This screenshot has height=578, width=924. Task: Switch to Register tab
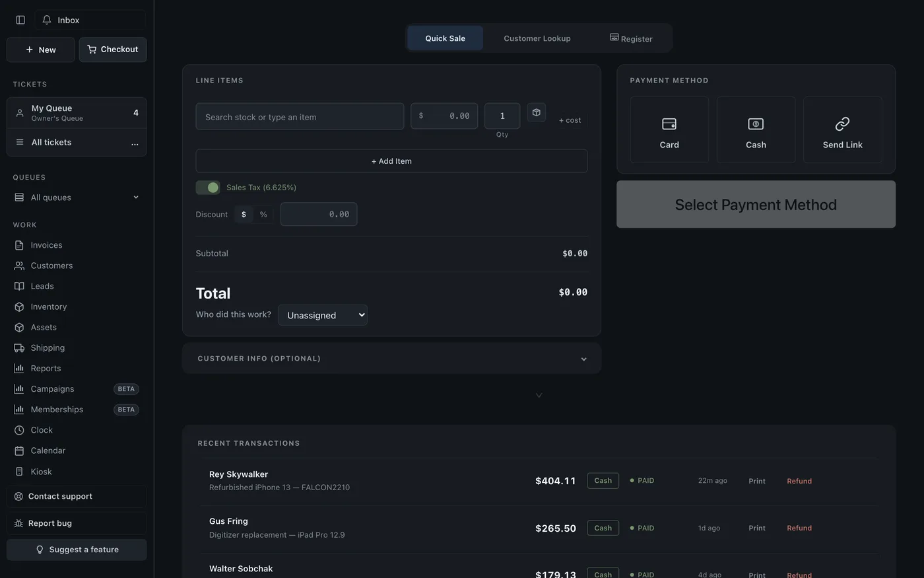(x=631, y=38)
